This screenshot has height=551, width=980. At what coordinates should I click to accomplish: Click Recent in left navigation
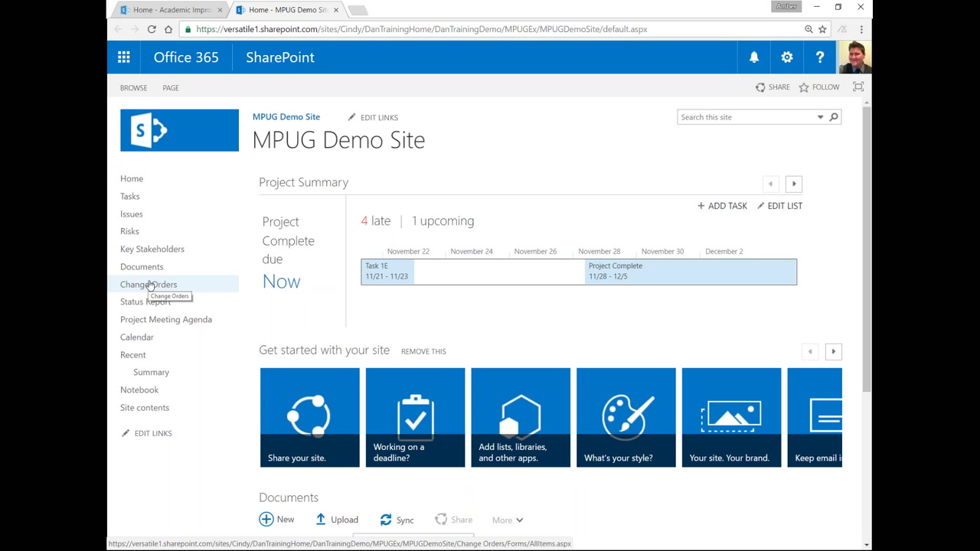tap(133, 354)
